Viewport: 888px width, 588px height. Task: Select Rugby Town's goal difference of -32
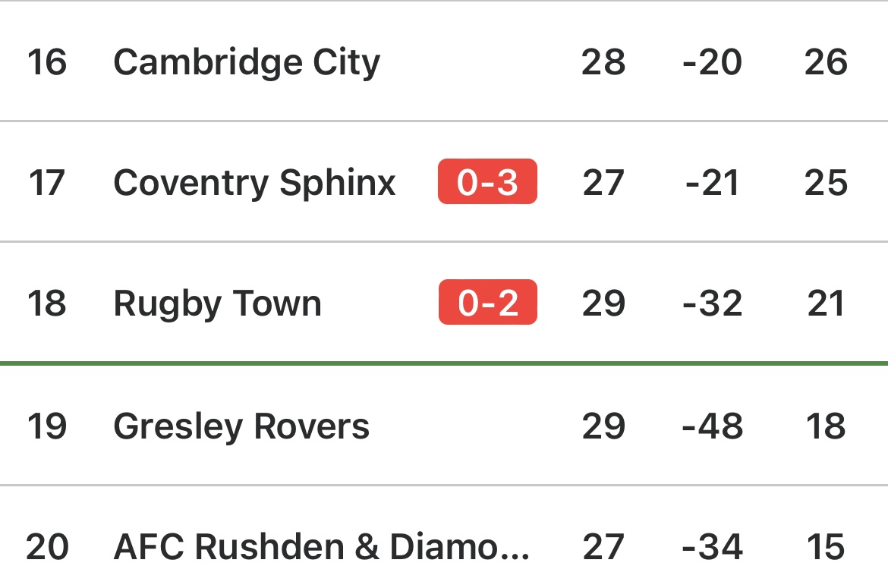pyautogui.click(x=712, y=303)
